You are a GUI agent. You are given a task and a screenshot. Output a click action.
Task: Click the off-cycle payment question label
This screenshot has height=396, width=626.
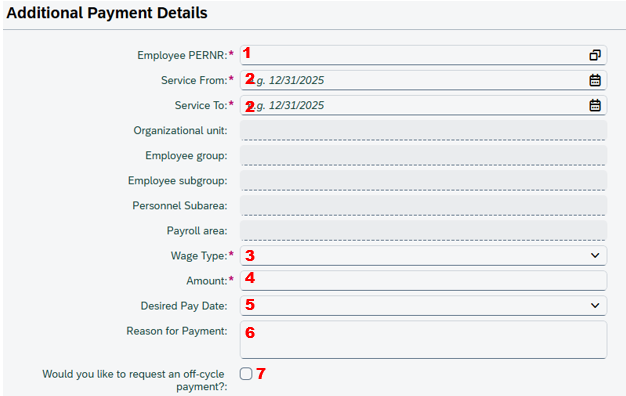coord(135,380)
